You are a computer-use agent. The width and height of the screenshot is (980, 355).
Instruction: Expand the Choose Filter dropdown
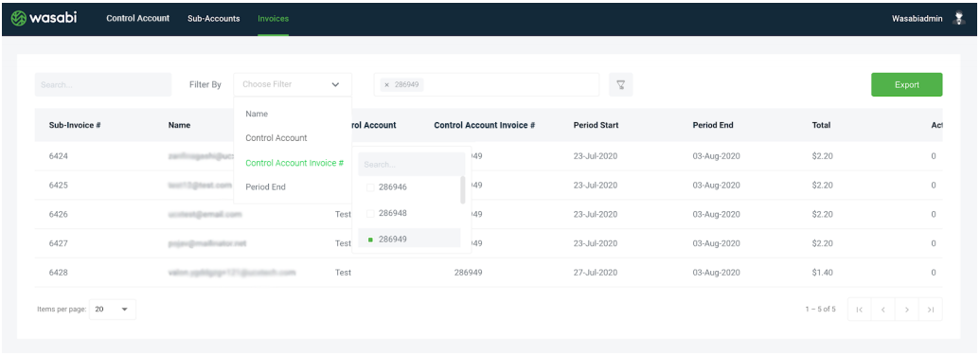pyautogui.click(x=293, y=84)
